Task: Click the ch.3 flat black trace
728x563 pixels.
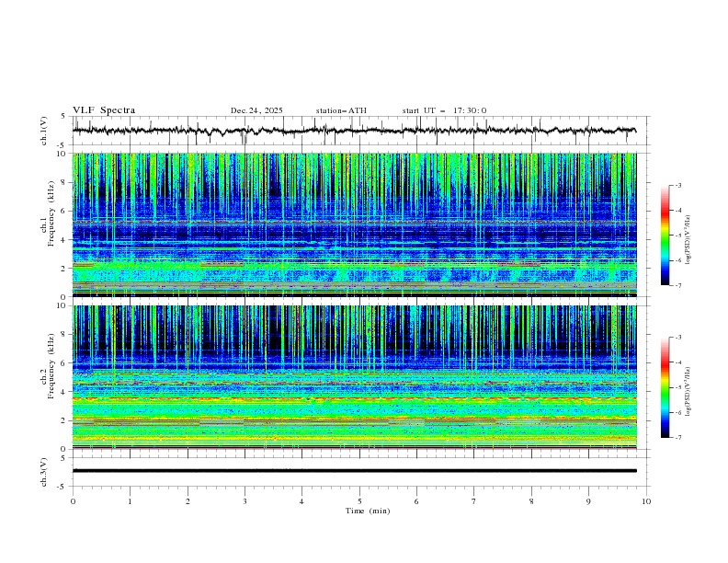Action: 354,471
